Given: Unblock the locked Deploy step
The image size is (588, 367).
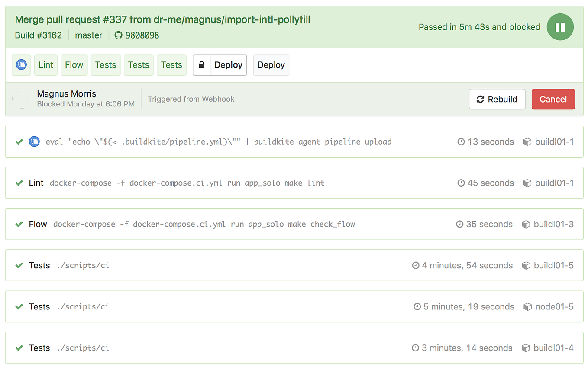Looking at the screenshot, I should pyautogui.click(x=228, y=65).
